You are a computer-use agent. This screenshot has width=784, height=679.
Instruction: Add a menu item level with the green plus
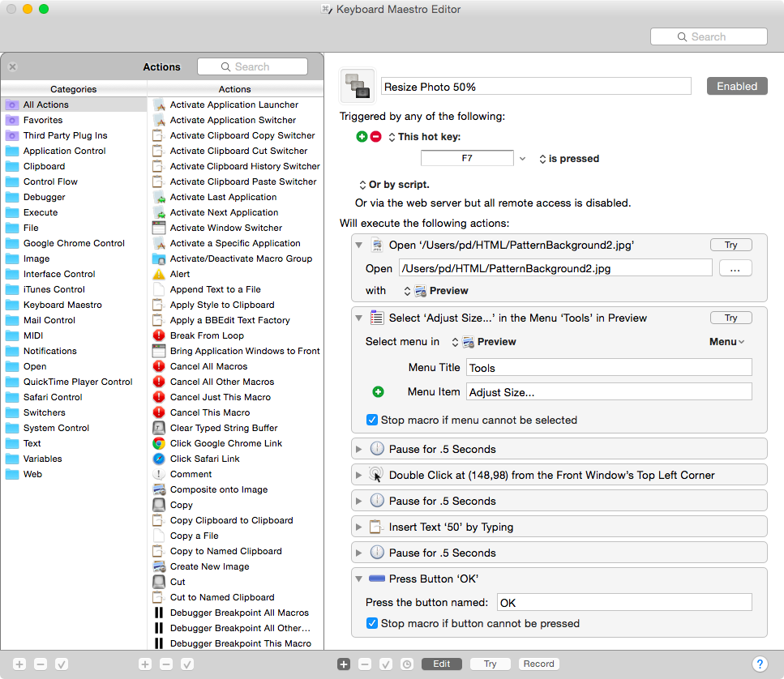tap(378, 392)
